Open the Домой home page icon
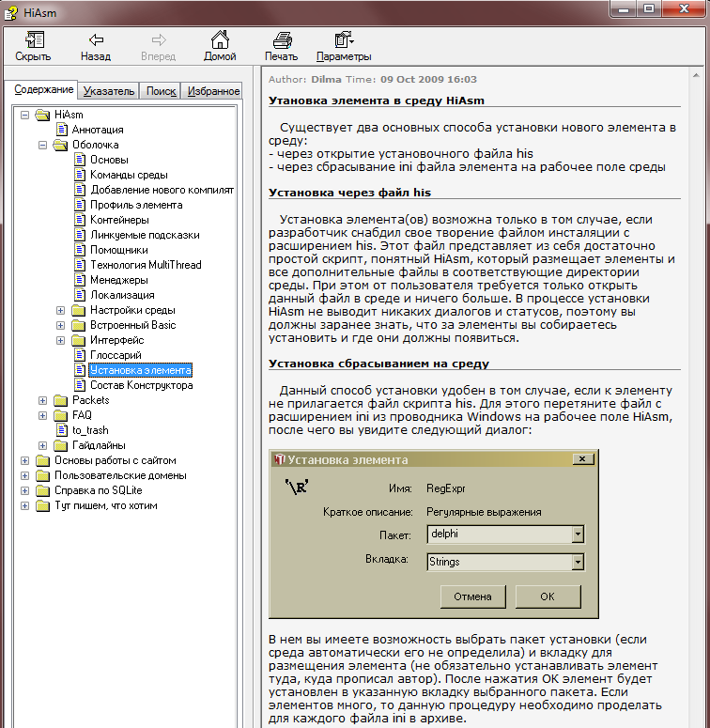Image resolution: width=710 pixels, height=728 pixels. 220,40
